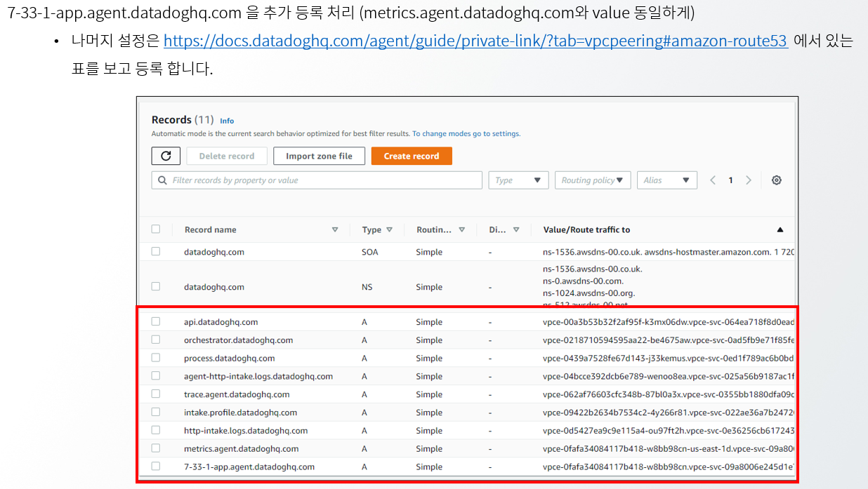868x489 pixels.
Task: Click the http-intake.logs.datadoghq.com record name
Action: pos(246,431)
